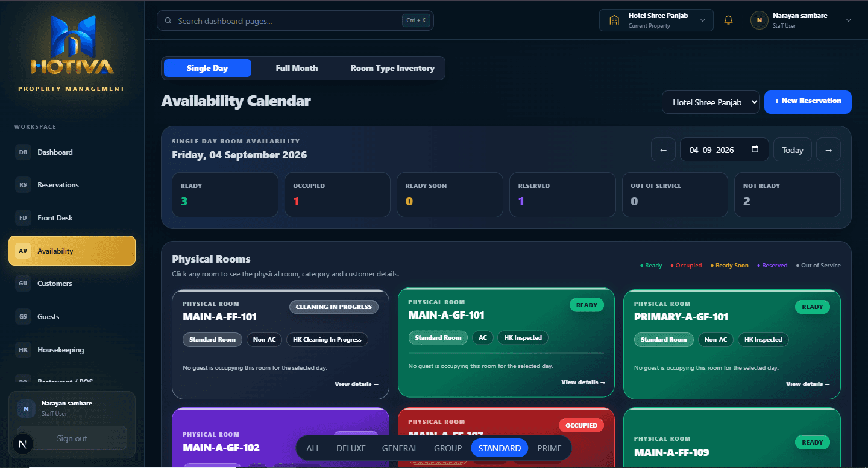Click the date input 04-09-2026
Image resolution: width=868 pixels, height=468 pixels.
724,150
